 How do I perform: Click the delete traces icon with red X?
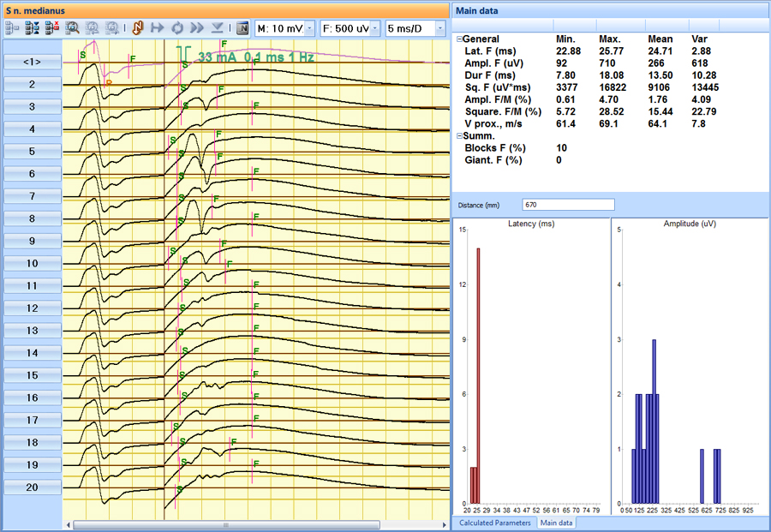(x=51, y=28)
